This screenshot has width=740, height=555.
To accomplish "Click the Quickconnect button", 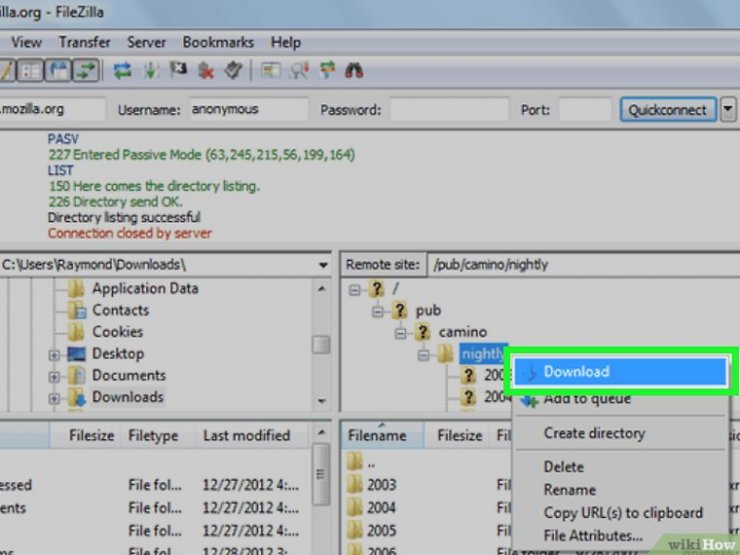I will point(668,110).
